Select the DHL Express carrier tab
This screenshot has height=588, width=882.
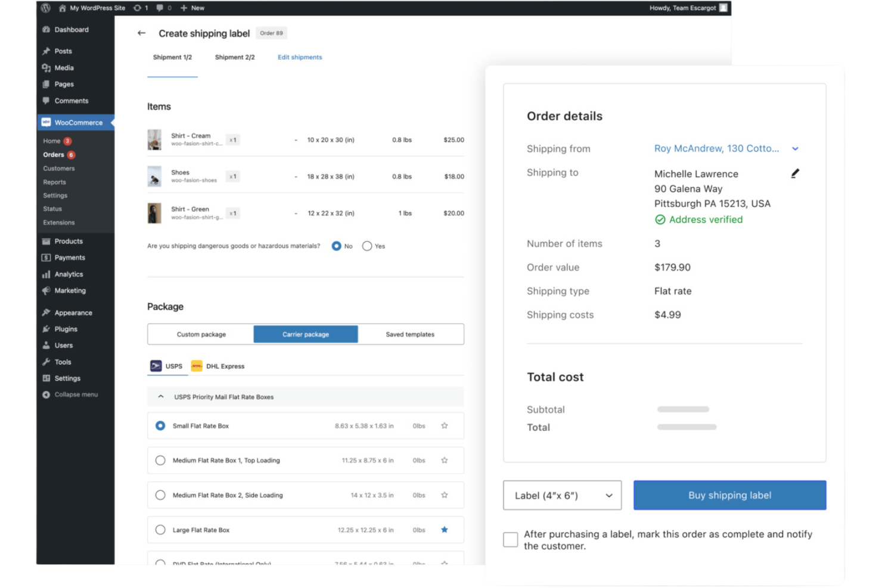tap(218, 366)
